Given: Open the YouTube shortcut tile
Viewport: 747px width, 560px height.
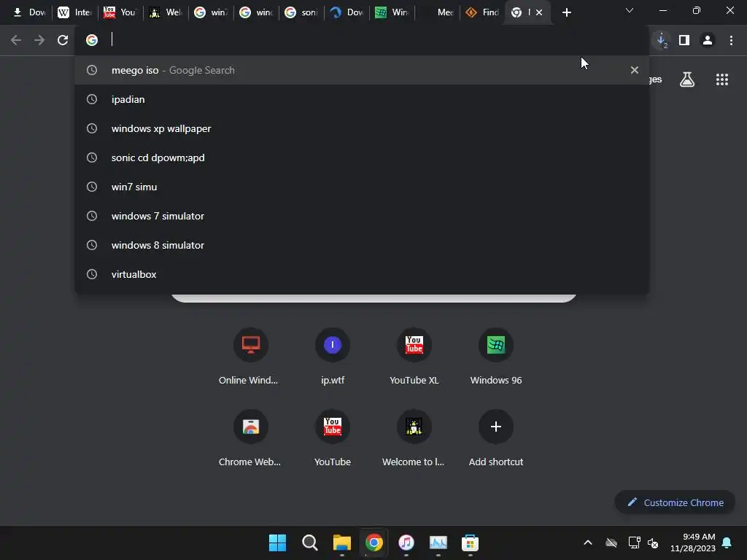Looking at the screenshot, I should [x=332, y=438].
